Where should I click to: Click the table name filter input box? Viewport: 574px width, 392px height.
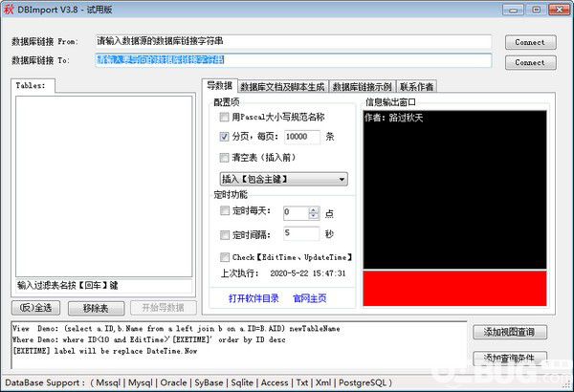tap(104, 286)
